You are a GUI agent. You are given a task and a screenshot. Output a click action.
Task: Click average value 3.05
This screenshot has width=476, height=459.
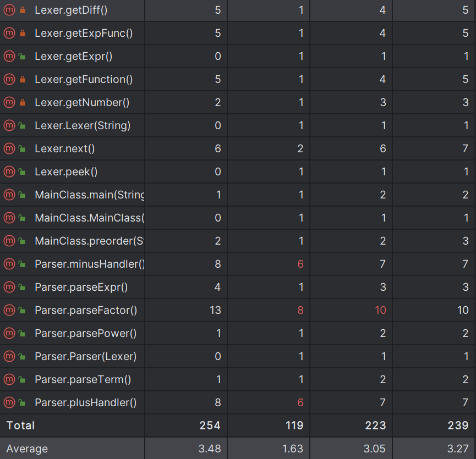point(375,449)
